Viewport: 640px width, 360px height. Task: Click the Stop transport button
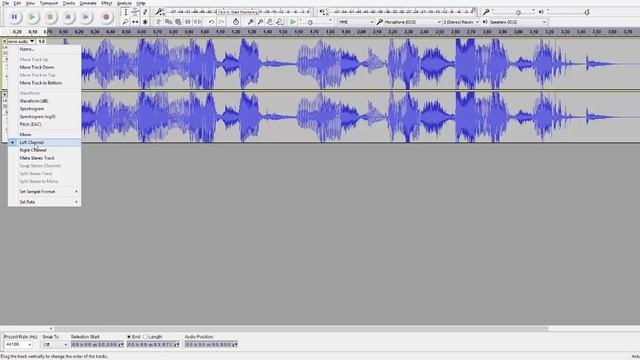point(50,17)
